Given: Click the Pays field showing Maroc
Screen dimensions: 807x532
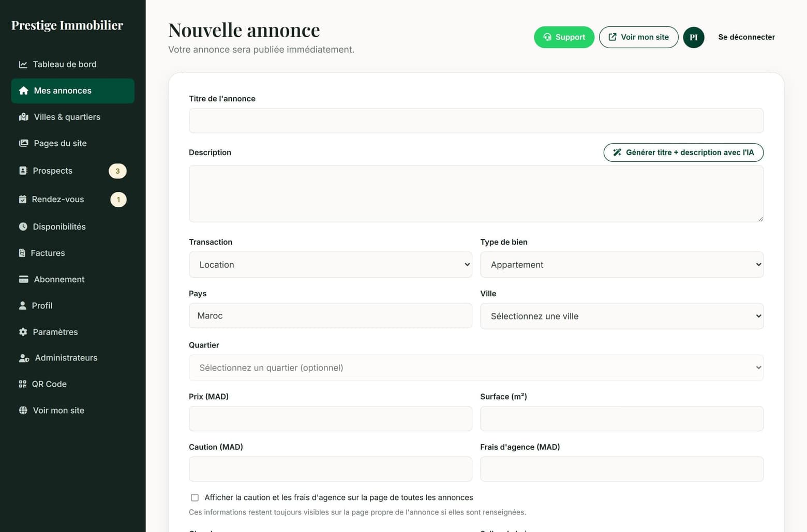Looking at the screenshot, I should click(331, 316).
